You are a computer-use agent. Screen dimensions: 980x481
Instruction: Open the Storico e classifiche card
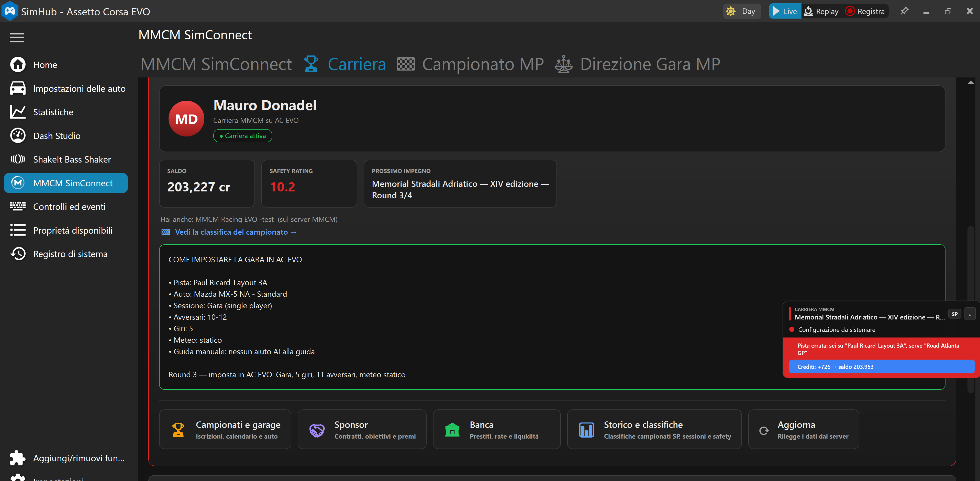point(654,429)
